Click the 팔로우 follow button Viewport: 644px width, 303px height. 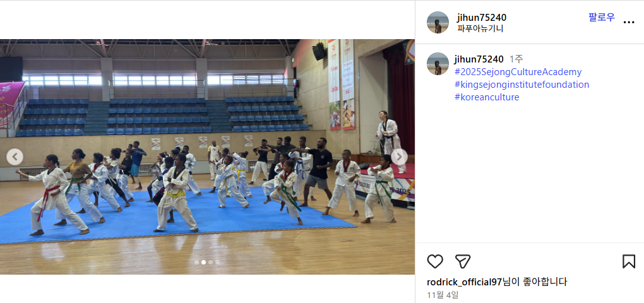[x=601, y=17]
